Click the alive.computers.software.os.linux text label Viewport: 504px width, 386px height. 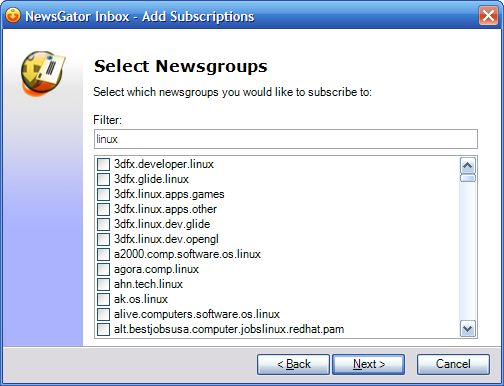(x=197, y=314)
